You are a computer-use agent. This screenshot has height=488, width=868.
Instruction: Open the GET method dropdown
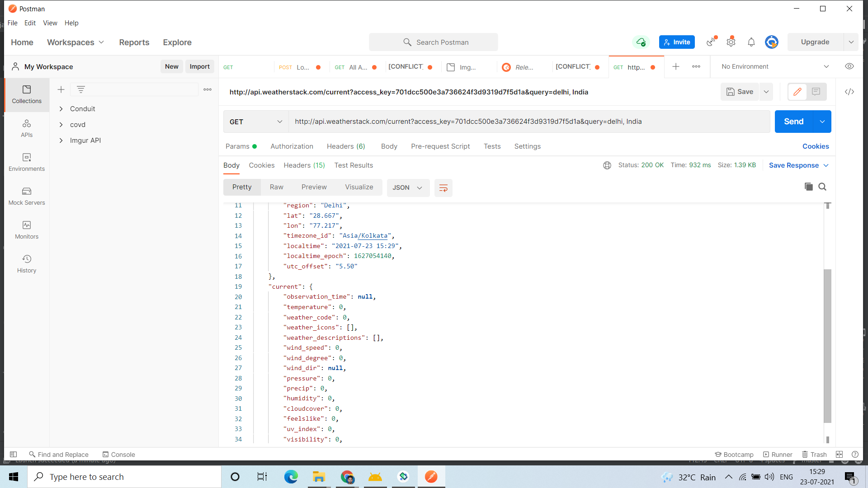click(256, 122)
